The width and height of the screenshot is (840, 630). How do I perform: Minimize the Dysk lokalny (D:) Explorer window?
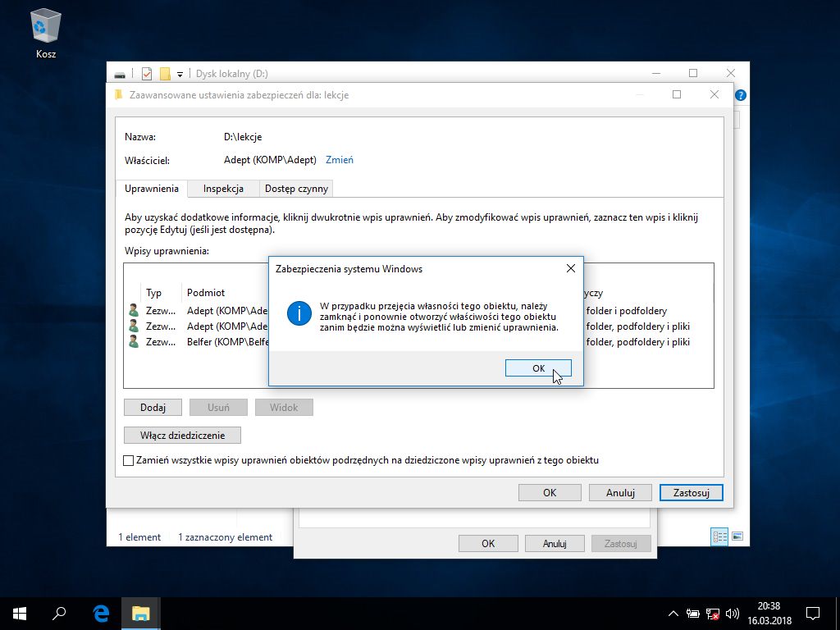[x=656, y=73]
